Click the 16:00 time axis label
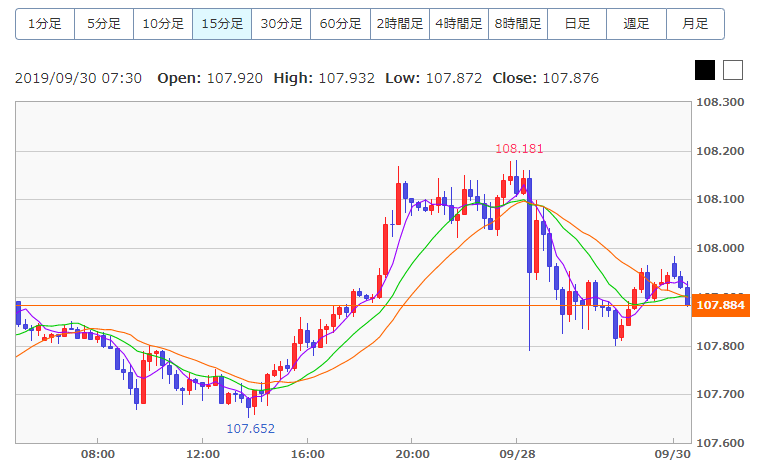Image resolution: width=763 pixels, height=470 pixels. click(306, 454)
